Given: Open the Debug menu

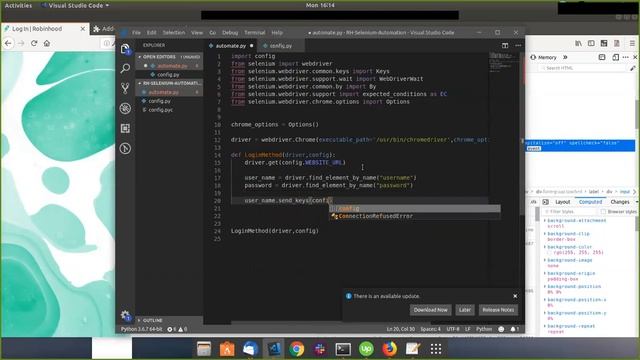Looking at the screenshot, I should click(x=230, y=32).
